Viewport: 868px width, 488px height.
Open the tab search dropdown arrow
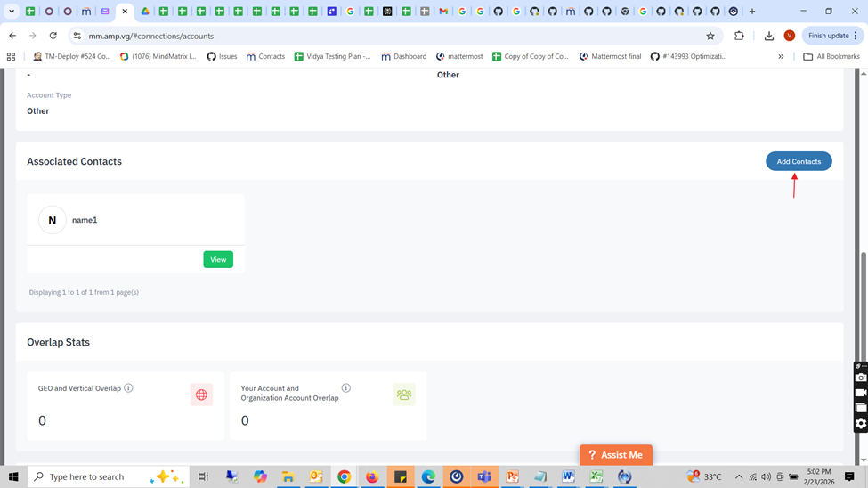[12, 12]
